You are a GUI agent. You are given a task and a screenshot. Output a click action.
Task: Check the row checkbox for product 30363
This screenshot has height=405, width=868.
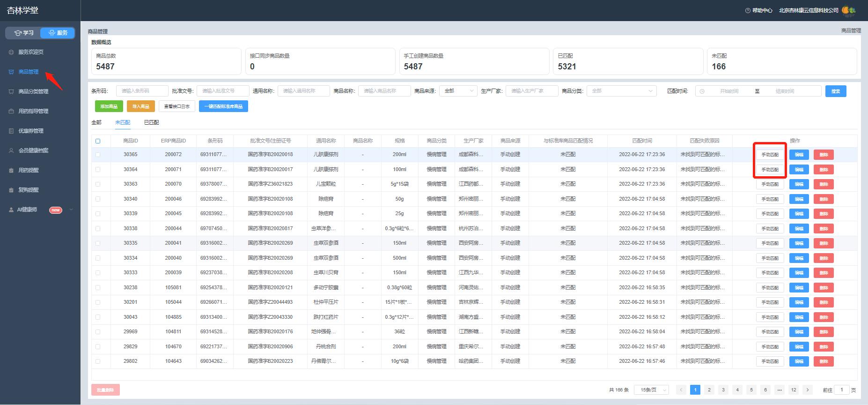coord(98,184)
